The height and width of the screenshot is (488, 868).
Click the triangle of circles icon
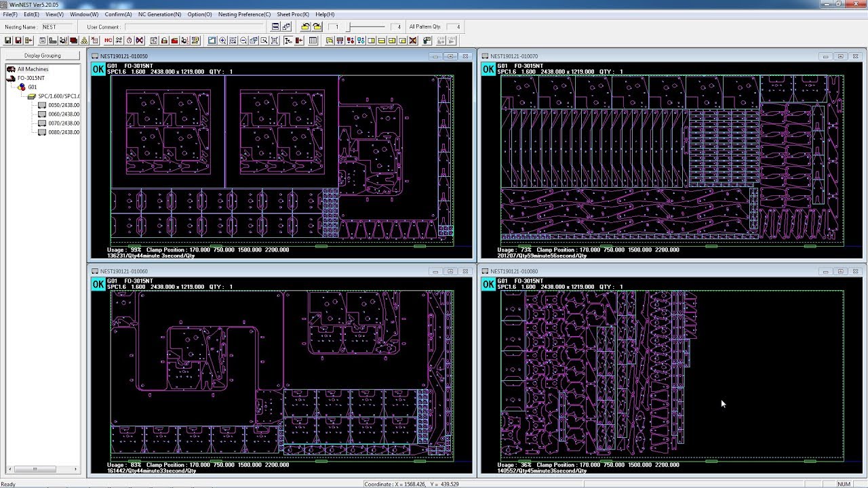click(84, 41)
